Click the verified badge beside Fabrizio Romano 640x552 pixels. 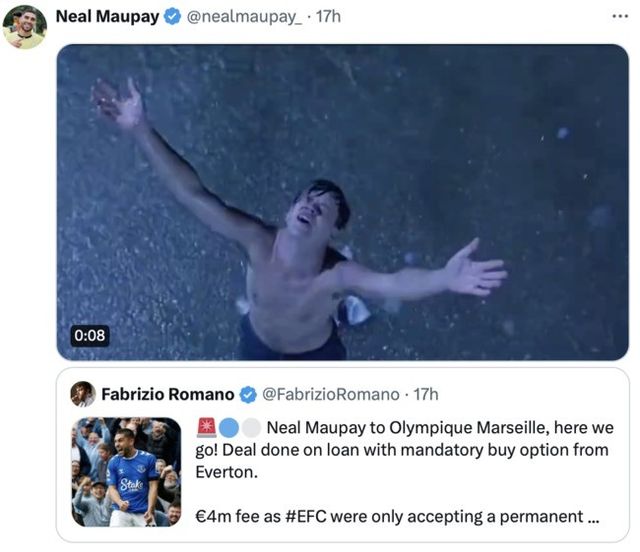tap(249, 394)
